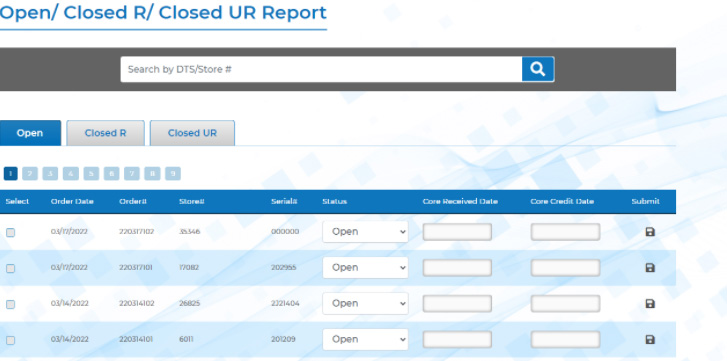Open Status dropdown for order 220314101
Screen dimensions: 727x361
point(365,340)
